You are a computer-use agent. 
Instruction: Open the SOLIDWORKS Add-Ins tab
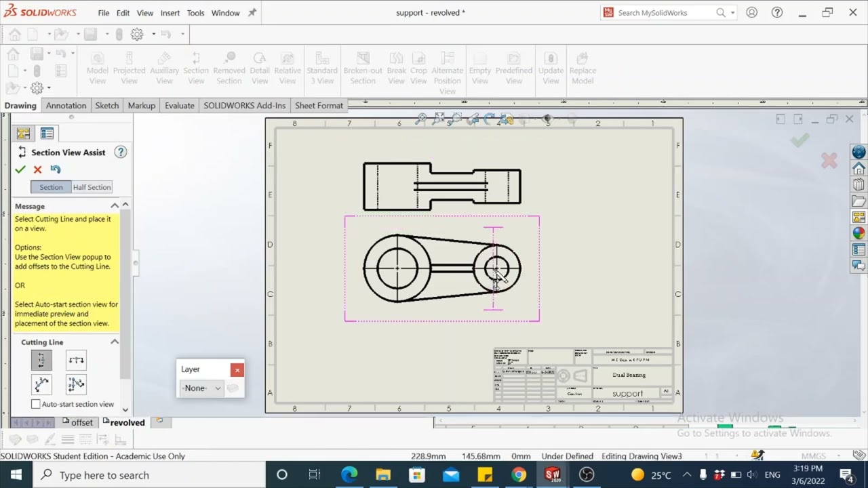coord(244,106)
